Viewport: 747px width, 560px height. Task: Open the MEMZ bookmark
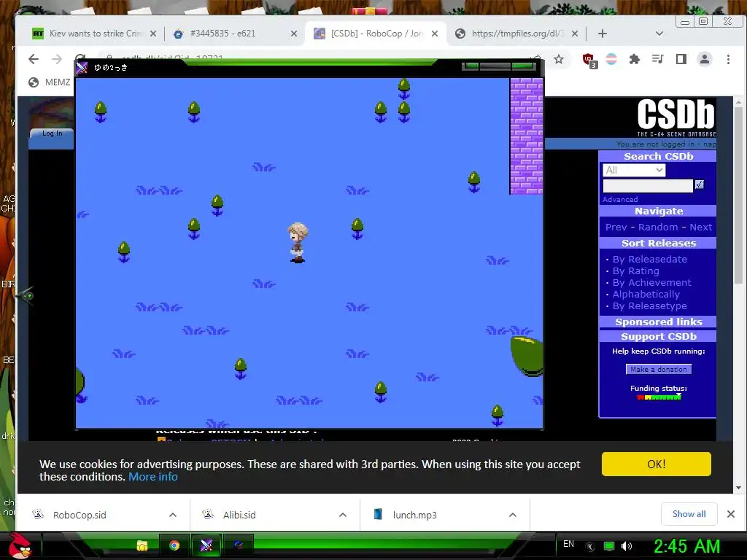[x=50, y=82]
